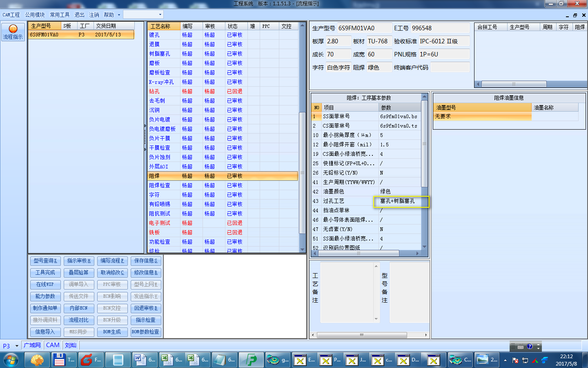Click the 注销 menu item
Image resolution: width=588 pixels, height=368 pixels.
pos(94,15)
